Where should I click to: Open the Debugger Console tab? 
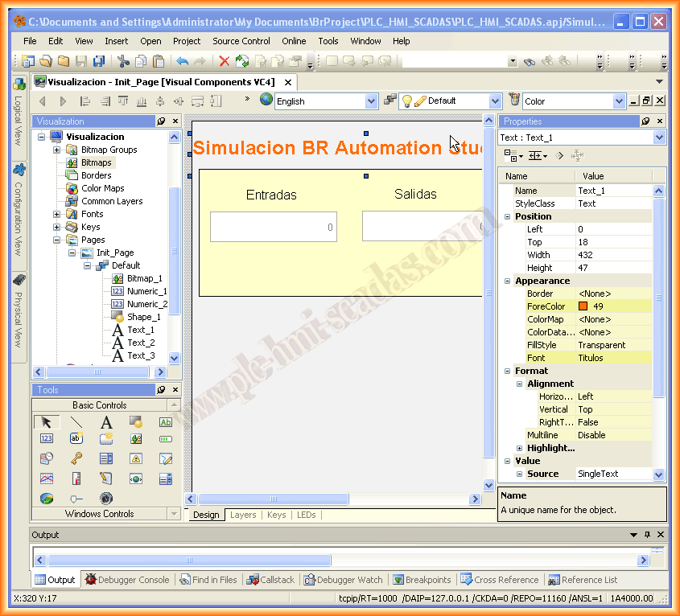point(127,580)
